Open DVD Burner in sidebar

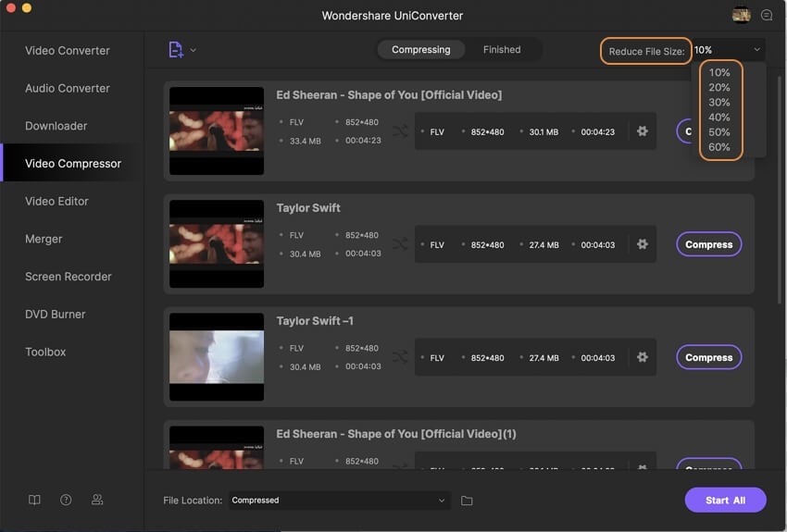56,314
